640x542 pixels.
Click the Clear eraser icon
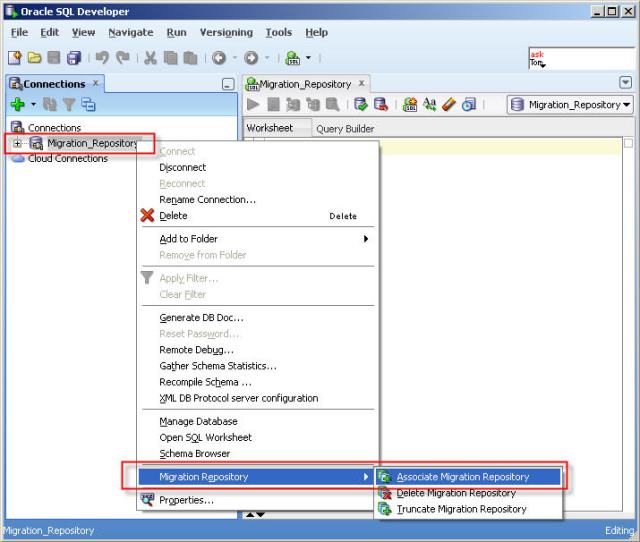click(x=449, y=104)
